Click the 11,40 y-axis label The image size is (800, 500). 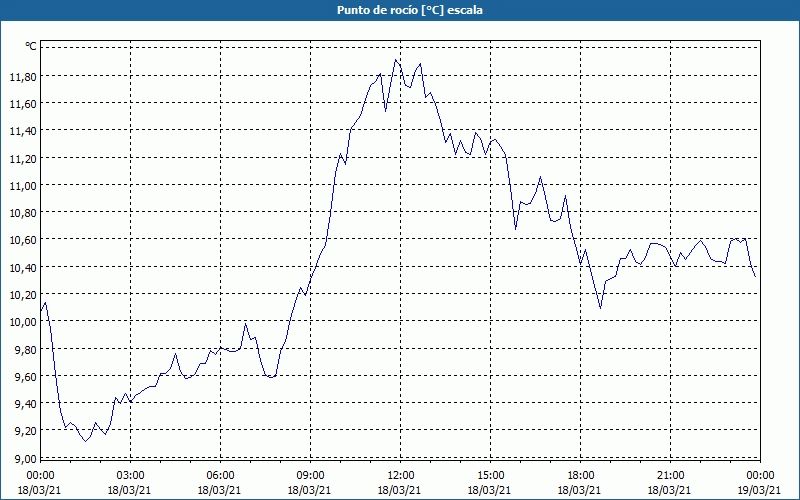tap(23, 131)
